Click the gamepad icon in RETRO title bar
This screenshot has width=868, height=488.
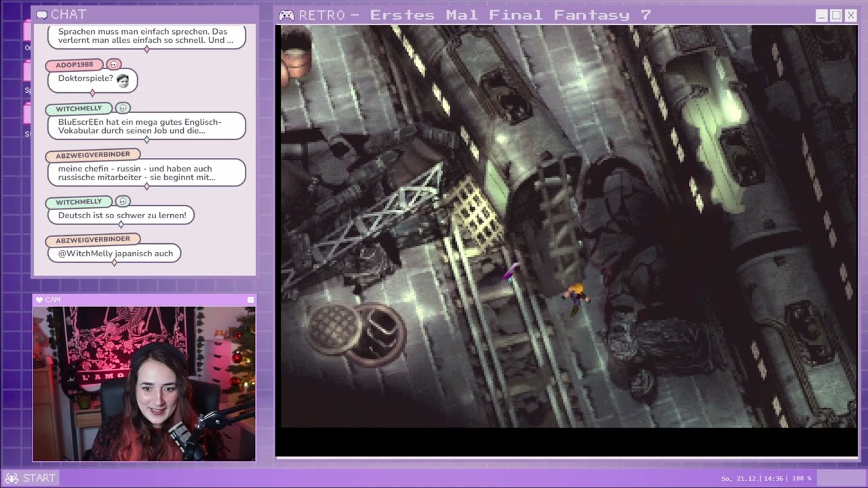286,15
